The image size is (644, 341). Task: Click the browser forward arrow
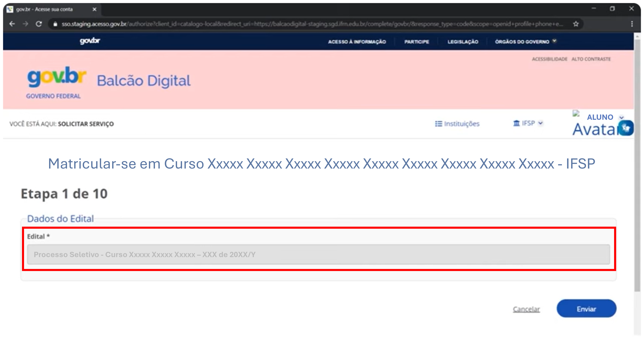tap(25, 24)
